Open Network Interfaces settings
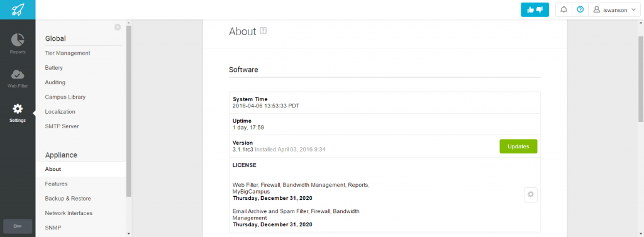This screenshot has width=644, height=237. pos(69,213)
